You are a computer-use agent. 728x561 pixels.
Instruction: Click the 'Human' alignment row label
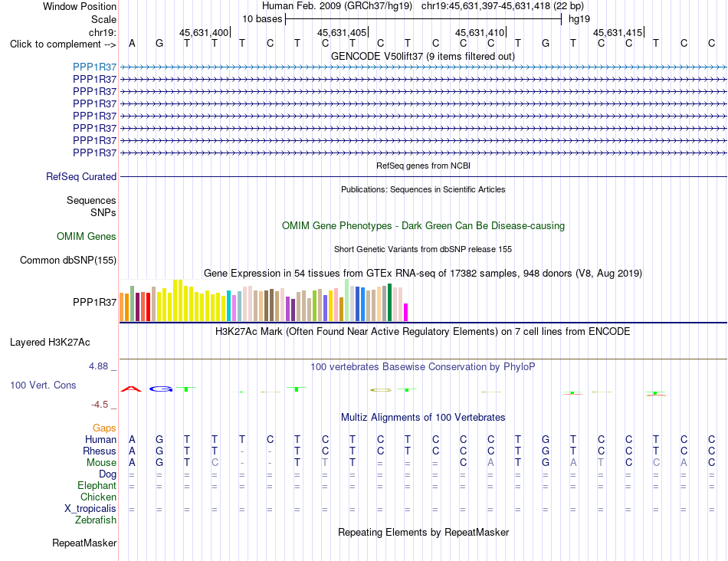pyautogui.click(x=100, y=439)
